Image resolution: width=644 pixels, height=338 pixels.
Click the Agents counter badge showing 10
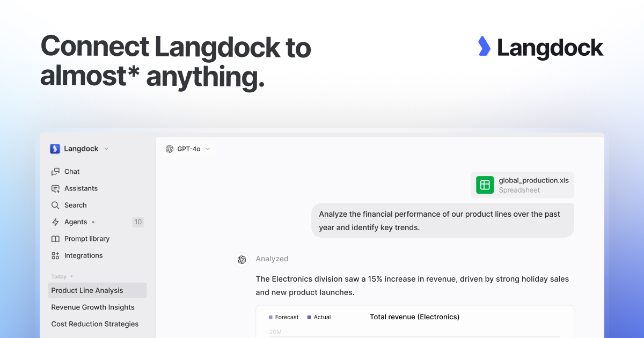point(138,222)
